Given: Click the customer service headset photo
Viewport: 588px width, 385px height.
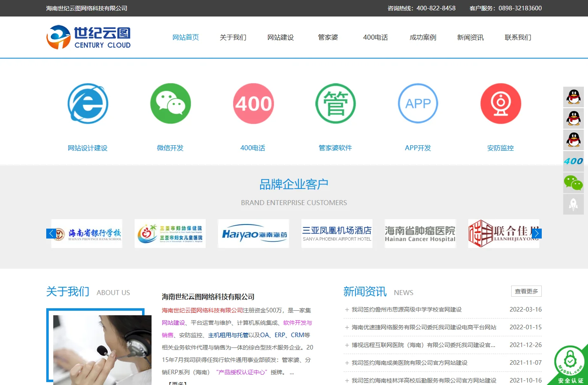Looking at the screenshot, I should pyautogui.click(x=102, y=350).
